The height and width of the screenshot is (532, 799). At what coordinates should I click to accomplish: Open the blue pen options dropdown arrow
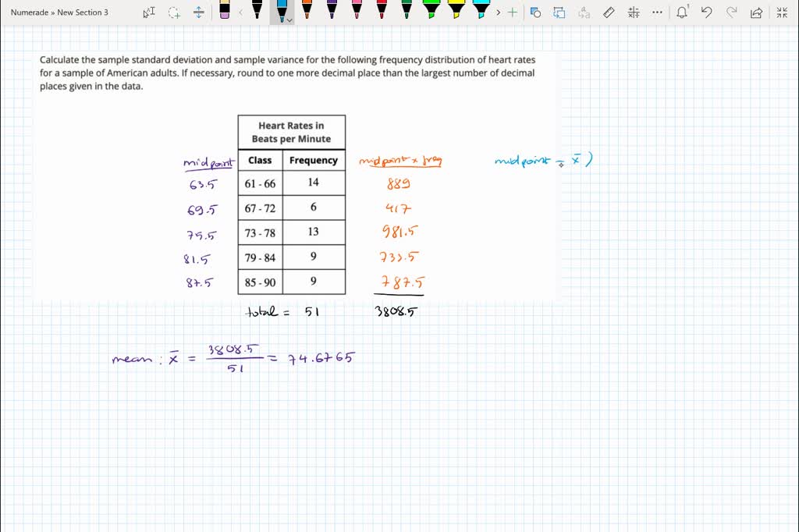[x=290, y=20]
